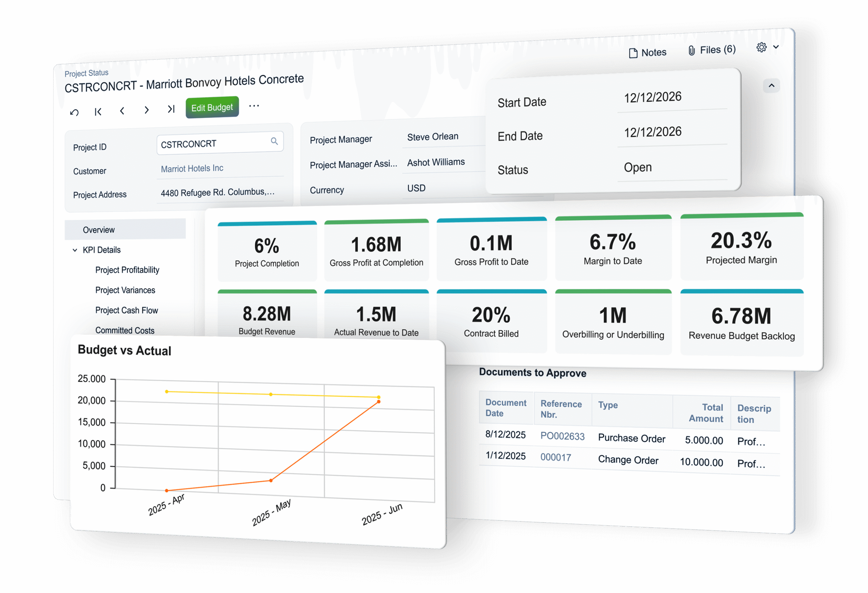Open the Project ID lookup magnifier
Image resolution: width=868 pixels, height=593 pixels.
click(275, 141)
